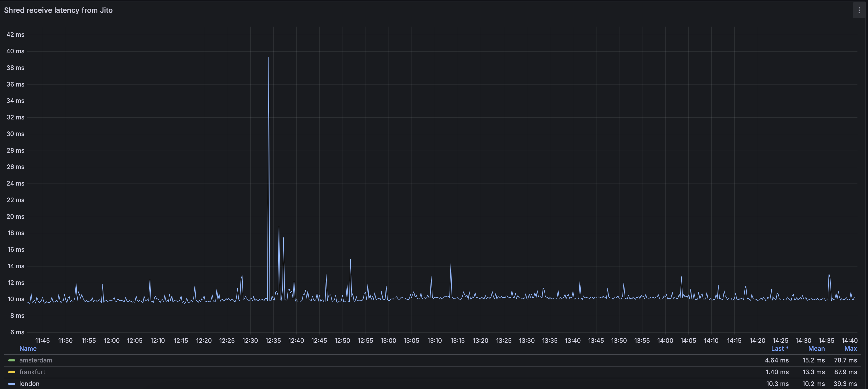Open the panel three-dot menu
The height and width of the screenshot is (389, 868).
pyautogui.click(x=859, y=10)
